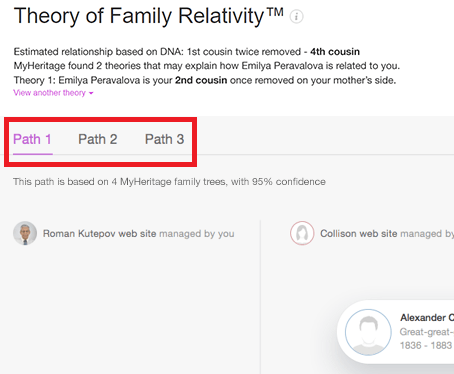Viewport: 454px width, 374px height.
Task: Click the dropdown arrow after View another theory
Action: (x=91, y=93)
